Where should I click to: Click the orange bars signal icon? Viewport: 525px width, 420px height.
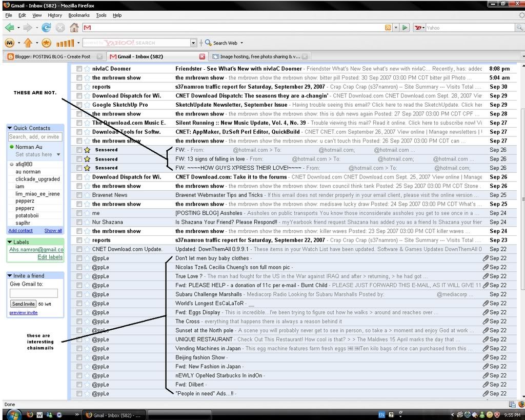[x=65, y=43]
